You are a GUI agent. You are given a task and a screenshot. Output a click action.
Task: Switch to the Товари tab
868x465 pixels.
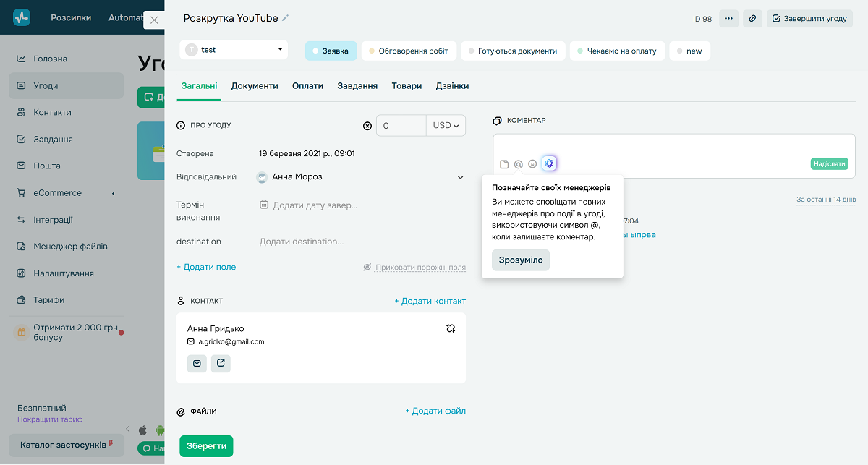[x=407, y=85]
